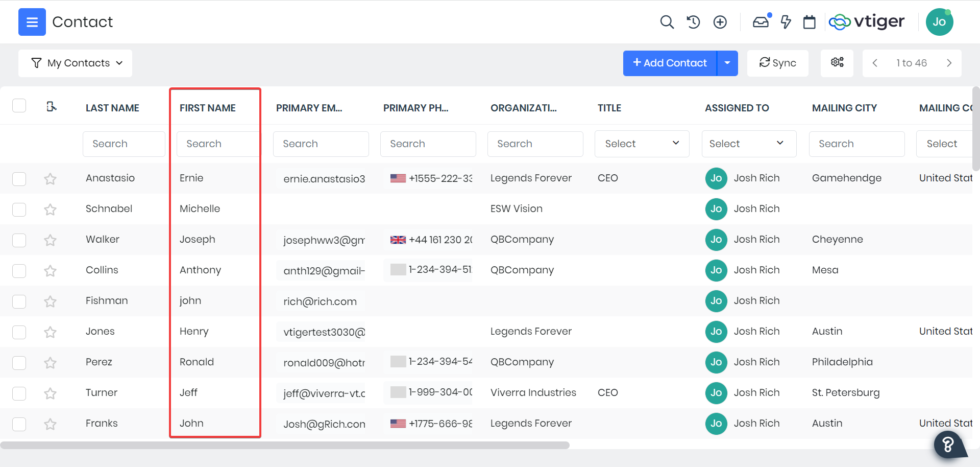Check the select-all checkbox in the header row
Screen dimensions: 980x467
pyautogui.click(x=19, y=105)
